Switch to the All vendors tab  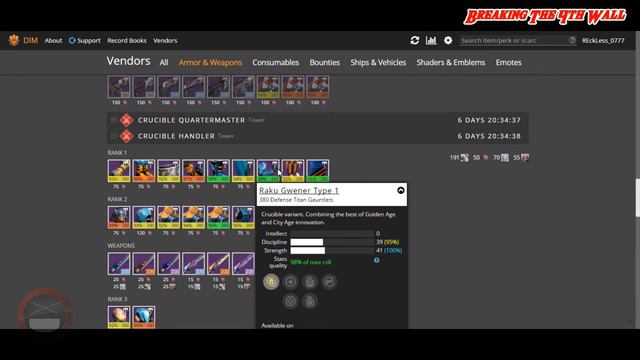coord(164,62)
